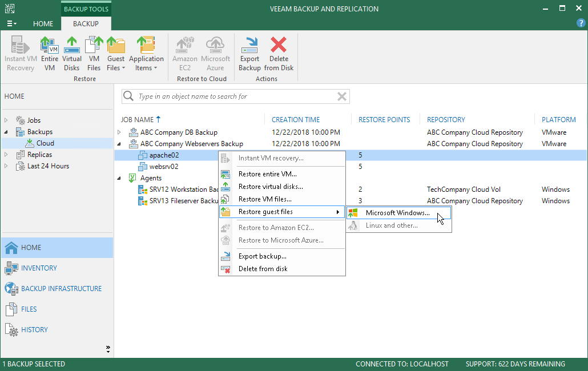Select Backups in the navigation tree

40,132
